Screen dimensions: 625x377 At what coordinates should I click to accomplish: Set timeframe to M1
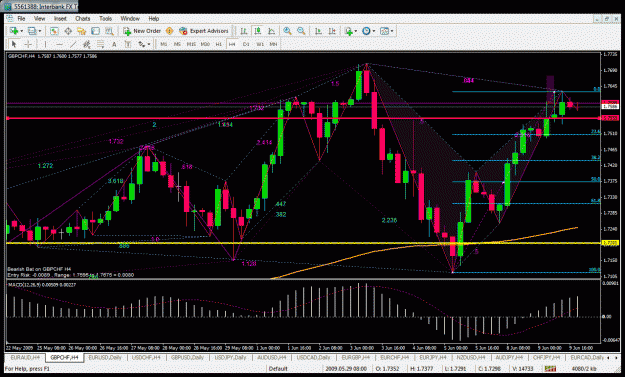coord(163,44)
